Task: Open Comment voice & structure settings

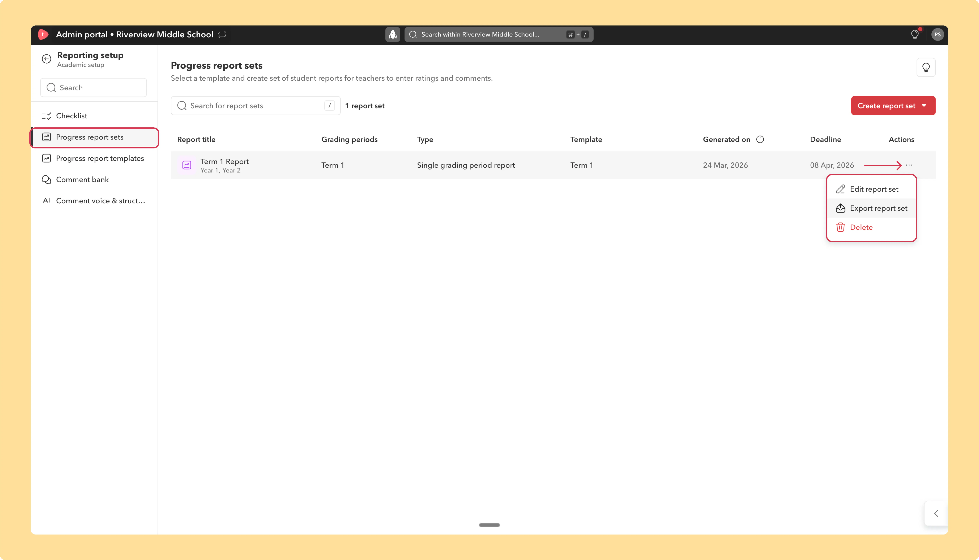Action: pos(94,201)
